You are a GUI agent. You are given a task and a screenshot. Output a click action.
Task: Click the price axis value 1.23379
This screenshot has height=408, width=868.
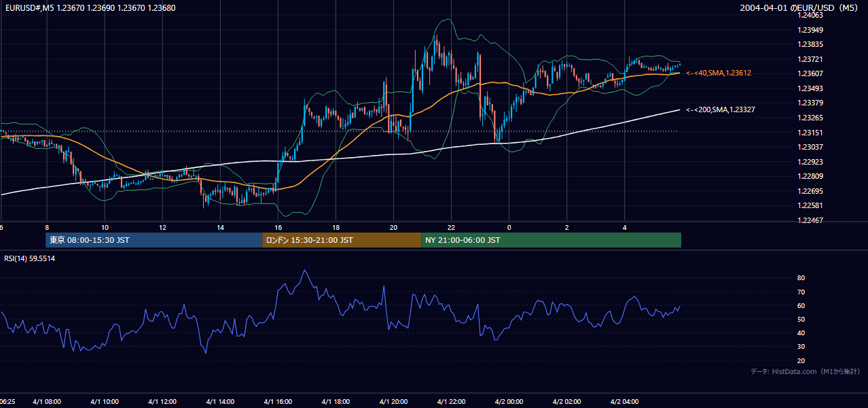click(x=809, y=103)
